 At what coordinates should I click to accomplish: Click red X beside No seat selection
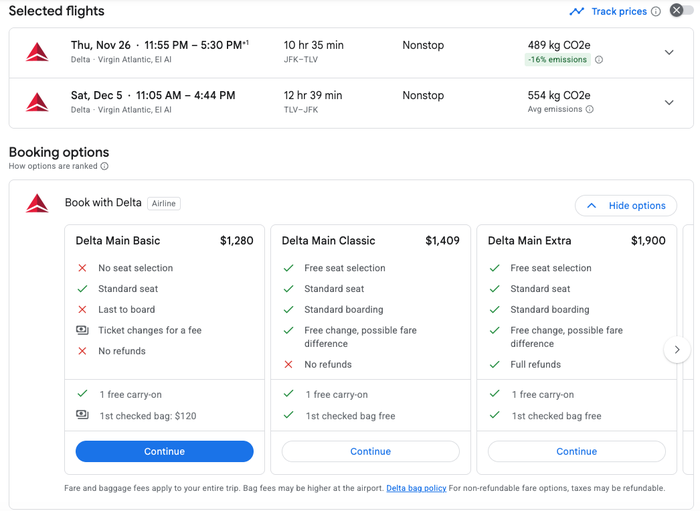[x=82, y=268]
